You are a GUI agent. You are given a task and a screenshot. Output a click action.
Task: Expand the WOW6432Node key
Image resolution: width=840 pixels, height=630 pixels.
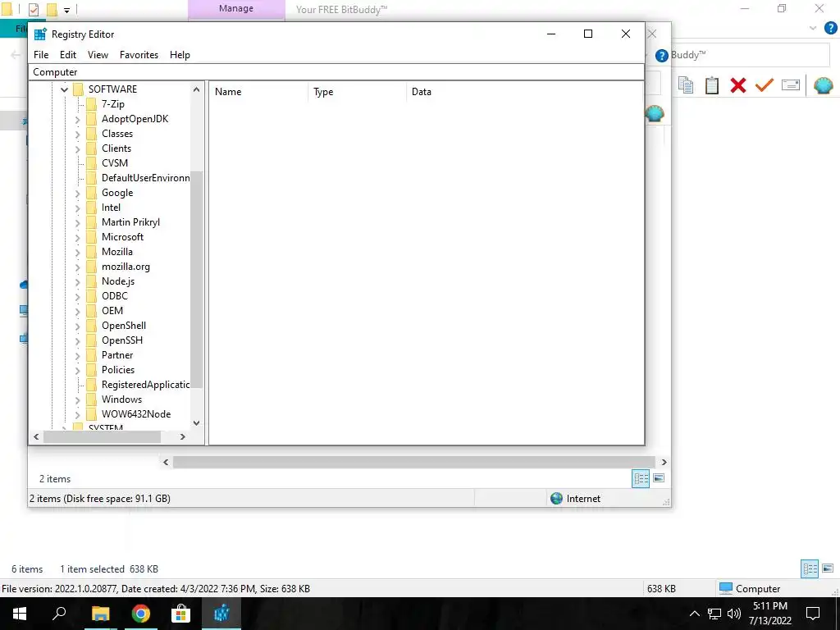(78, 414)
